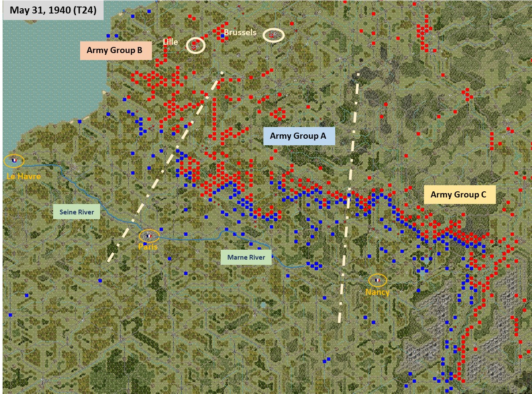
Task: Click the Brussels city name
Action: (240, 33)
